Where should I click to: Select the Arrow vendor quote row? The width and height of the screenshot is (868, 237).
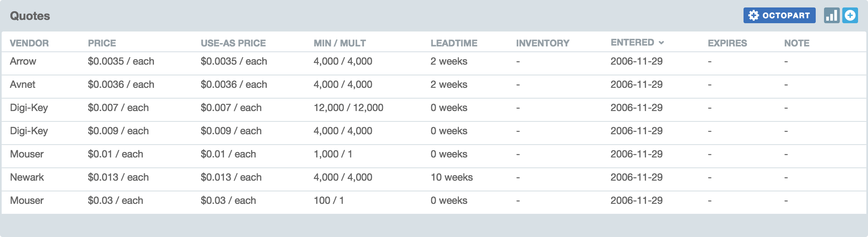coord(23,61)
